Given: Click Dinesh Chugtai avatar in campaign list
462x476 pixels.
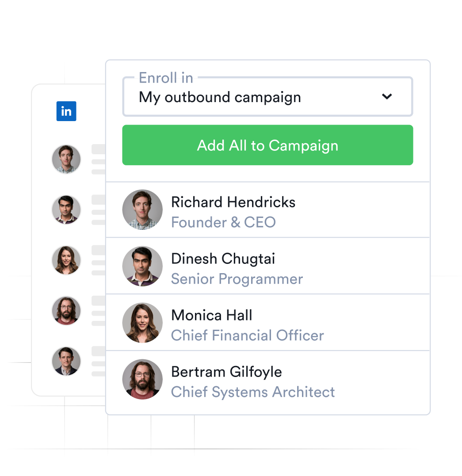Looking at the screenshot, I should [142, 266].
